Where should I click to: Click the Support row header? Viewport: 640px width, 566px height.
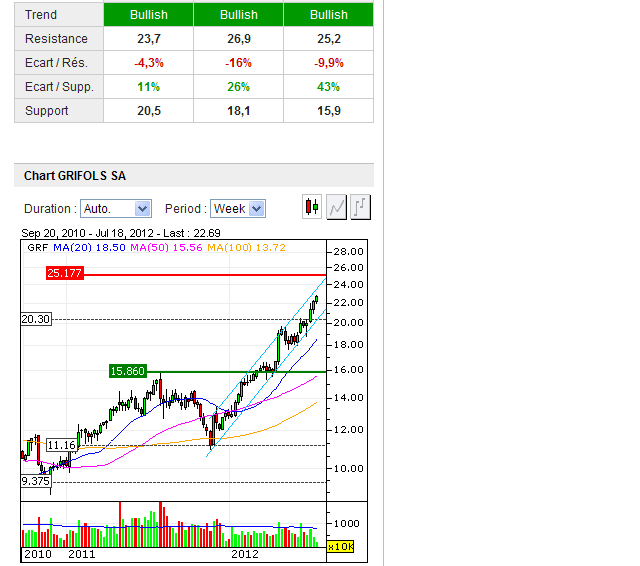(x=59, y=111)
